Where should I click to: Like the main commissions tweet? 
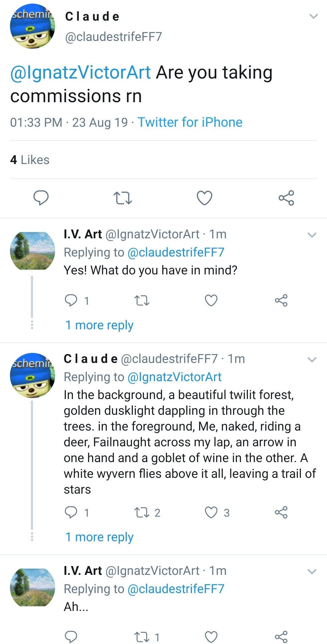tap(204, 198)
